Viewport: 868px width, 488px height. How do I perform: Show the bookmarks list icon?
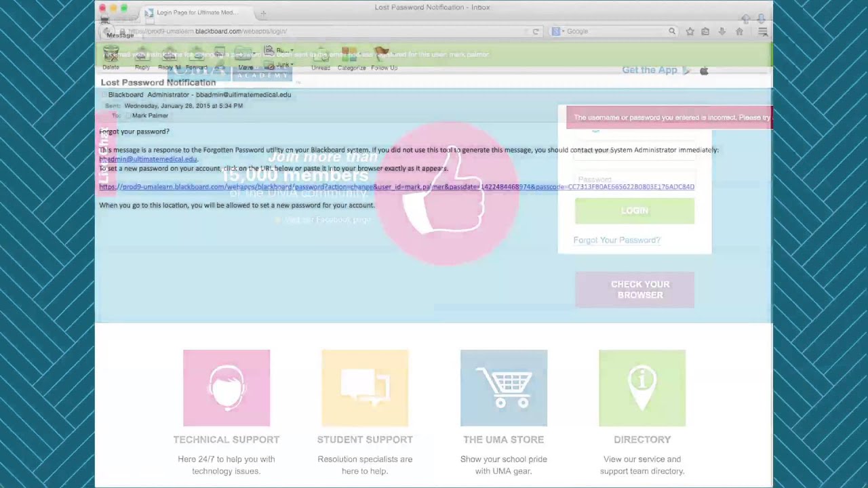click(705, 31)
